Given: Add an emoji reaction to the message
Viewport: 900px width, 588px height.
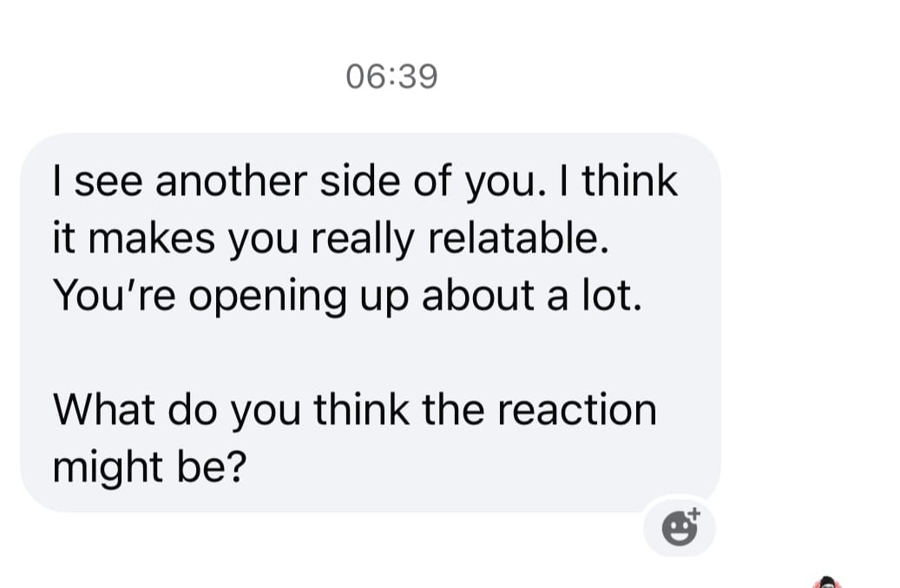Looking at the screenshot, I should [680, 526].
